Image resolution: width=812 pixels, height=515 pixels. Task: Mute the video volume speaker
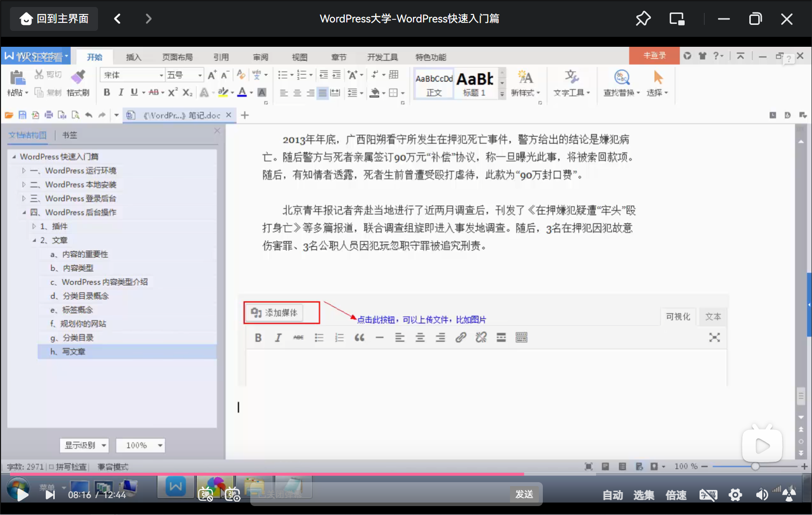pyautogui.click(x=762, y=495)
